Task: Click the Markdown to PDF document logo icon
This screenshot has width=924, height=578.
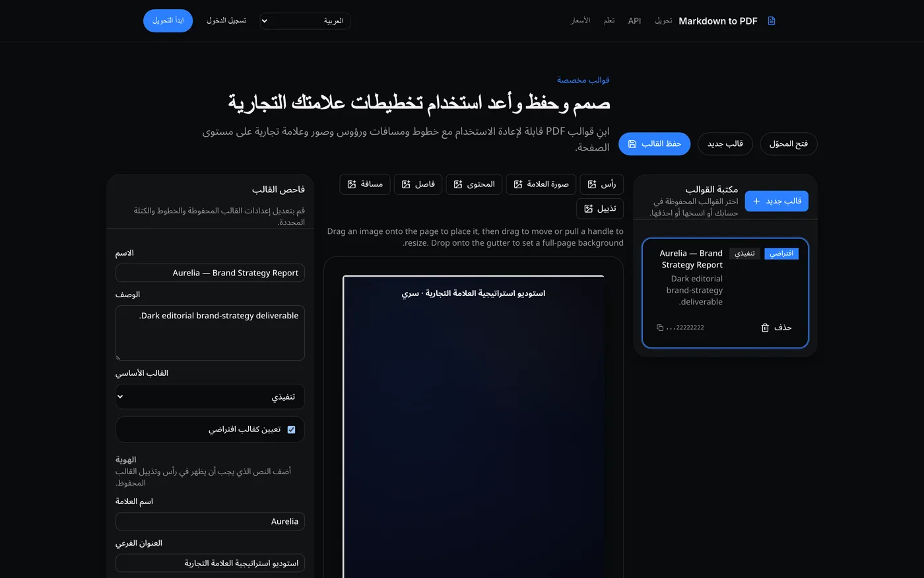Action: pyautogui.click(x=772, y=21)
